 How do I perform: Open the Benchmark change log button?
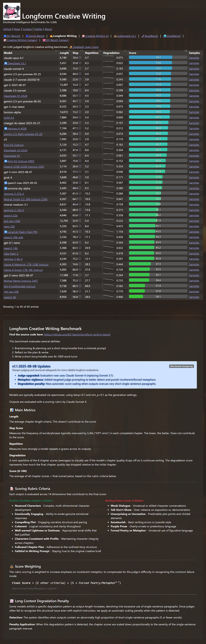[x=182, y=366]
